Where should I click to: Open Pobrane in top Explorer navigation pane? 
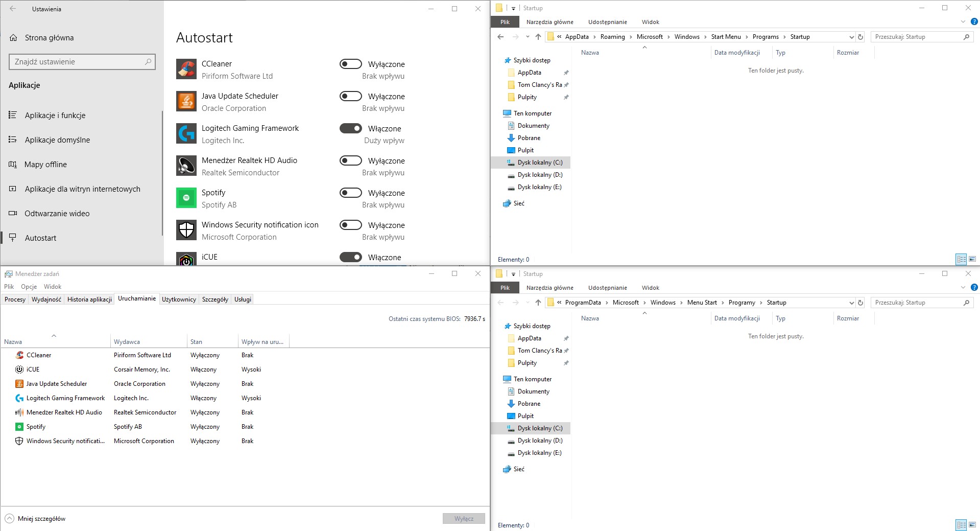[529, 138]
